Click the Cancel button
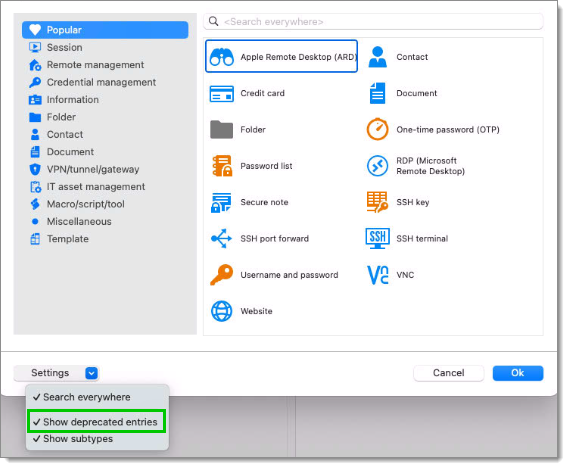The width and height of the screenshot is (568, 468). tap(448, 373)
